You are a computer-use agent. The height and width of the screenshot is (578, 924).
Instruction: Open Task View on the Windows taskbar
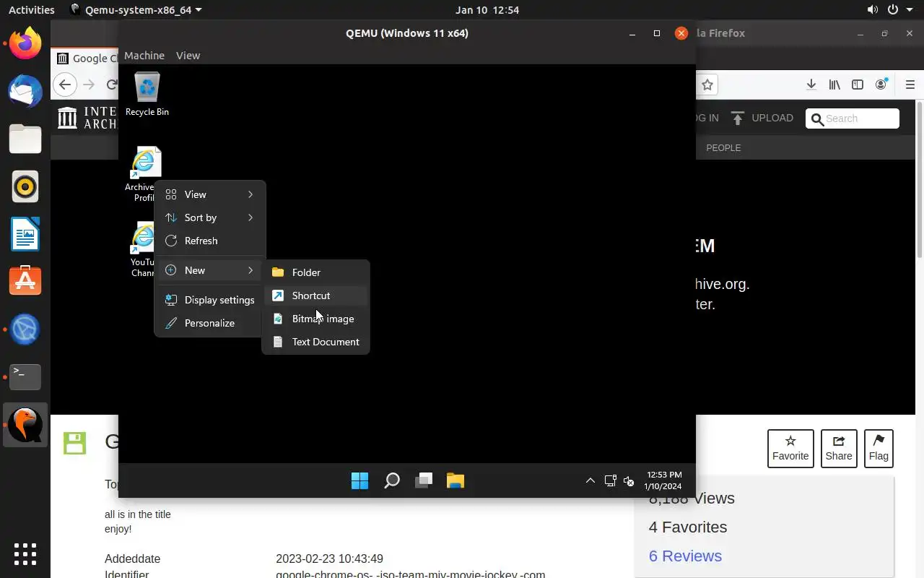point(424,480)
